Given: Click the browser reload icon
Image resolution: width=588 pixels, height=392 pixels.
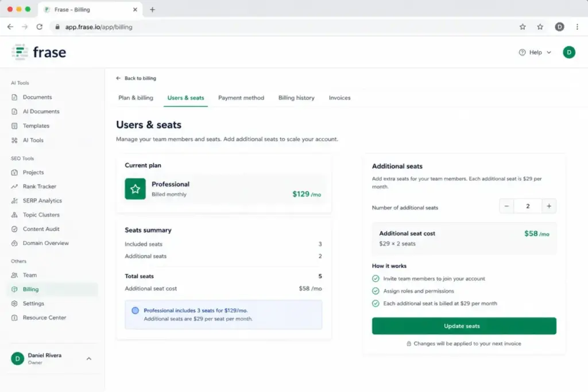Looking at the screenshot, I should (40, 26).
